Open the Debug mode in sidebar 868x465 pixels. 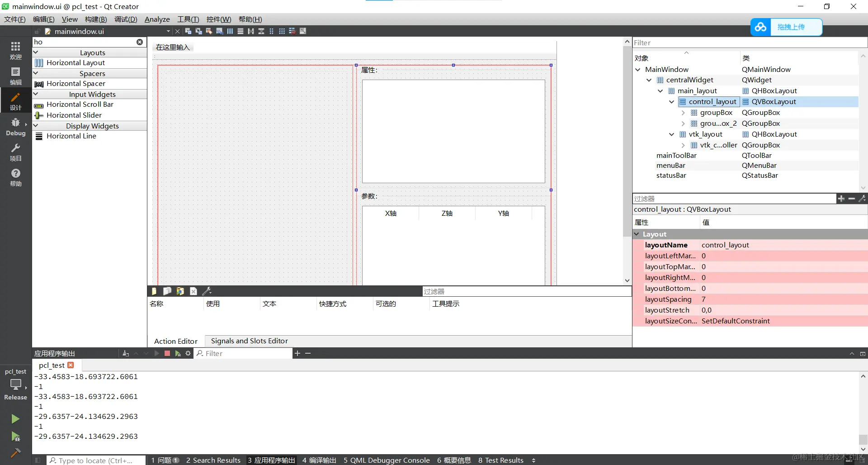click(16, 126)
